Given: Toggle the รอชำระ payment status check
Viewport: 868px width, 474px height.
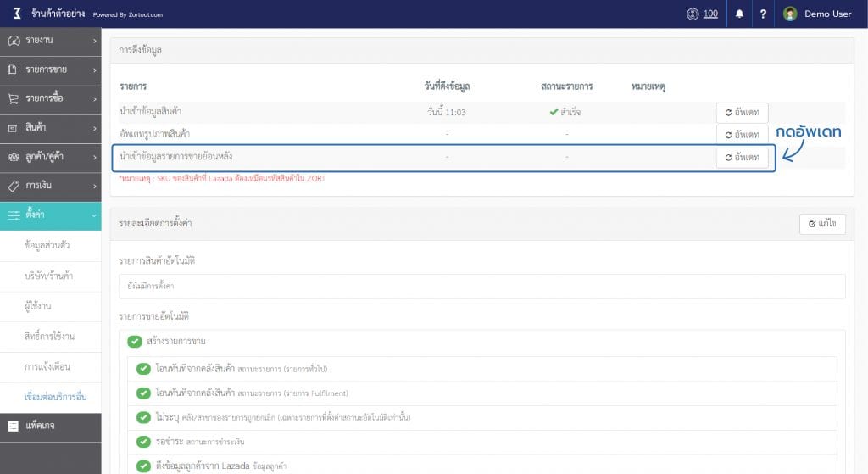Looking at the screenshot, I should coord(143,442).
